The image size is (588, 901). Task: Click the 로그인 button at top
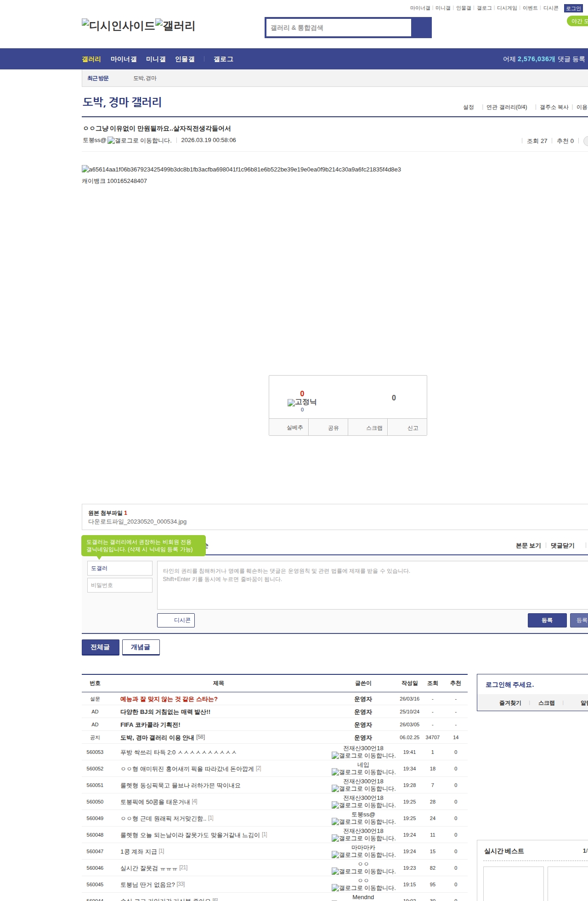pos(573,8)
